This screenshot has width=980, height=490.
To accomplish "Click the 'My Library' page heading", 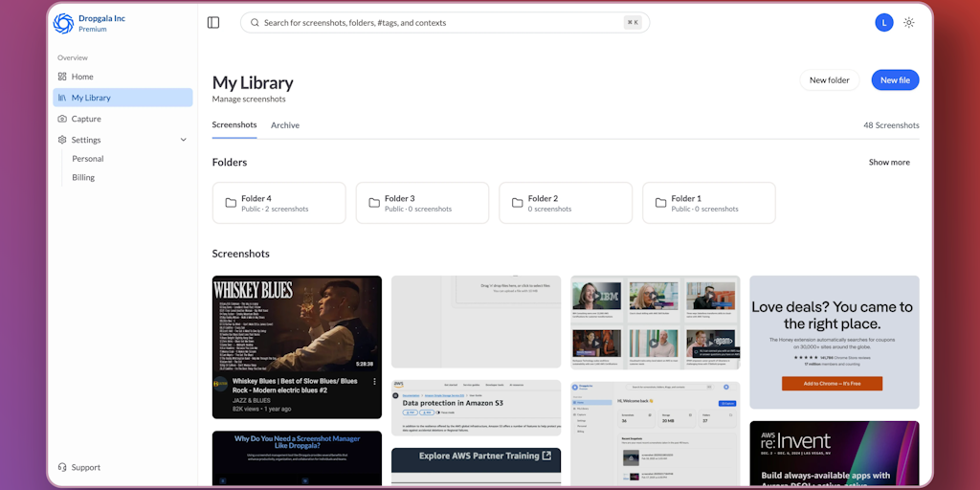I will point(253,82).
